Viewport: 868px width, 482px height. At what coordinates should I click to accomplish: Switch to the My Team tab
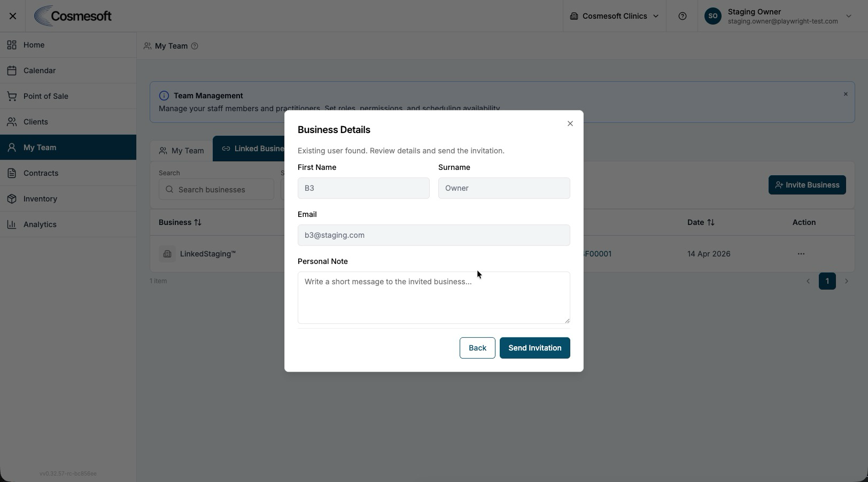point(181,151)
